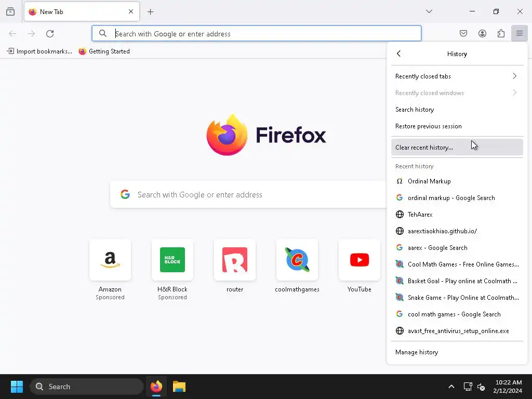Click the Windows taskbar Search box
This screenshot has height=399, width=532.
tap(87, 387)
